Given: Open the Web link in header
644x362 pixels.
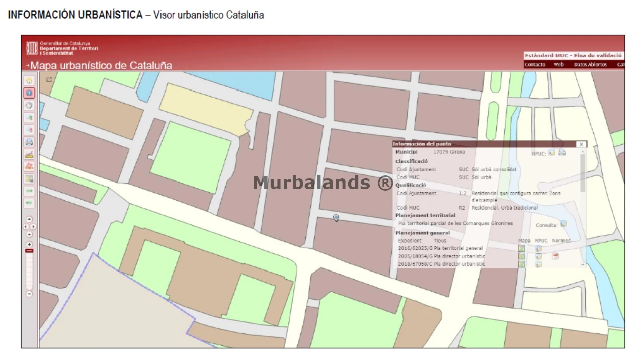Looking at the screenshot, I should tap(558, 65).
